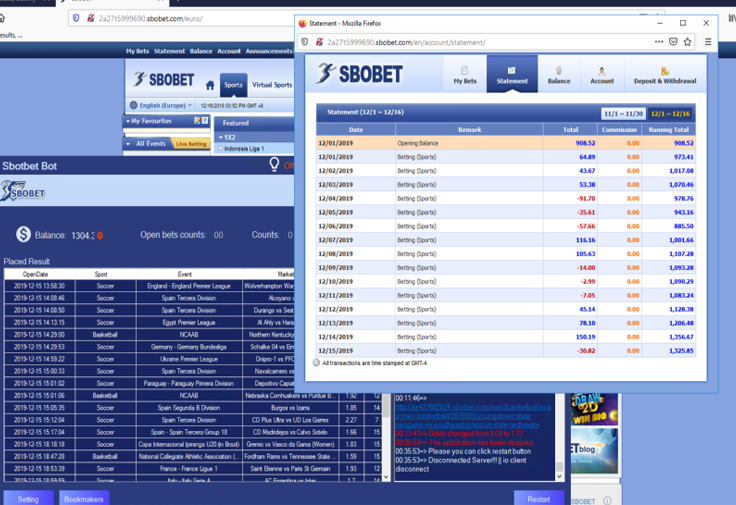Click the Sport column header
Viewport: 736px width, 505px height.
[x=101, y=274]
